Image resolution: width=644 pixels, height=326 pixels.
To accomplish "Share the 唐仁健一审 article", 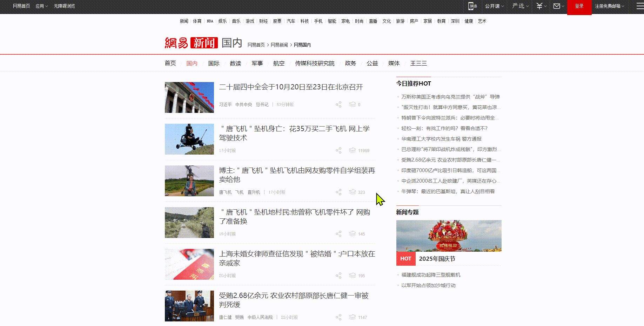I will pyautogui.click(x=338, y=317).
